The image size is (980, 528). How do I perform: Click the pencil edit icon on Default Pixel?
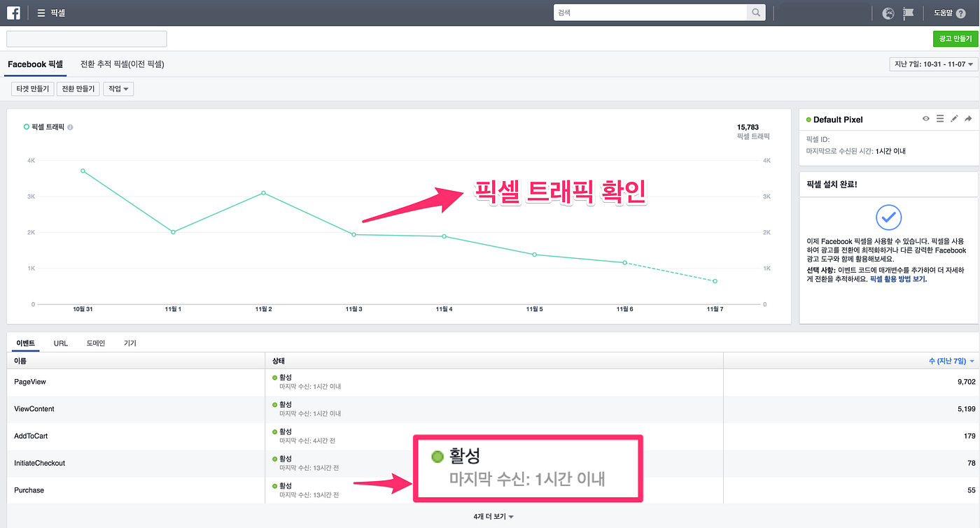(954, 119)
